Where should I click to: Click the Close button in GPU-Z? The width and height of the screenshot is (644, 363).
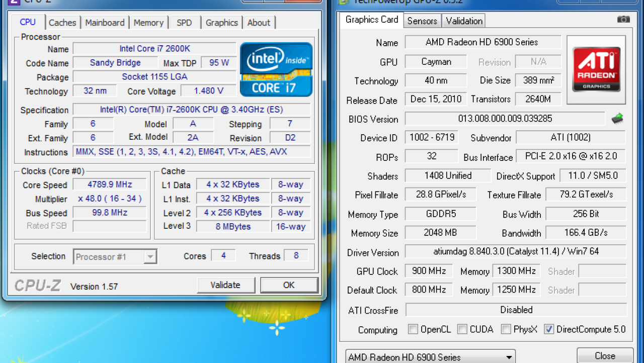click(605, 355)
